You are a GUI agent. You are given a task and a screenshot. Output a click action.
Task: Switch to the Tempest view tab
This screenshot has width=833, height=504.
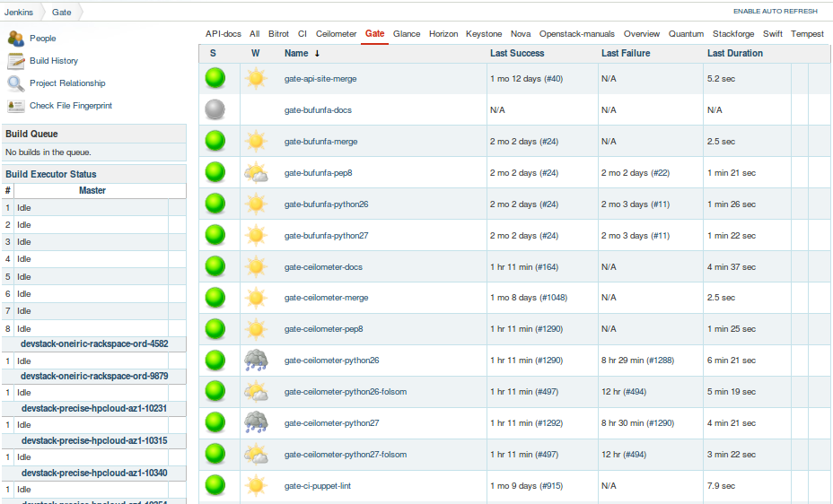pyautogui.click(x=807, y=34)
